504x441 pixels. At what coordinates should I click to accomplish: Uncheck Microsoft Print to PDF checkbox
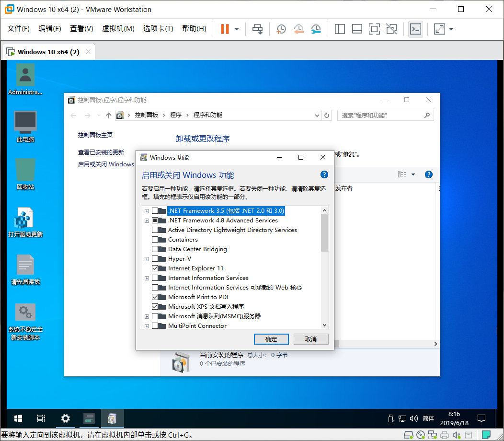point(155,297)
